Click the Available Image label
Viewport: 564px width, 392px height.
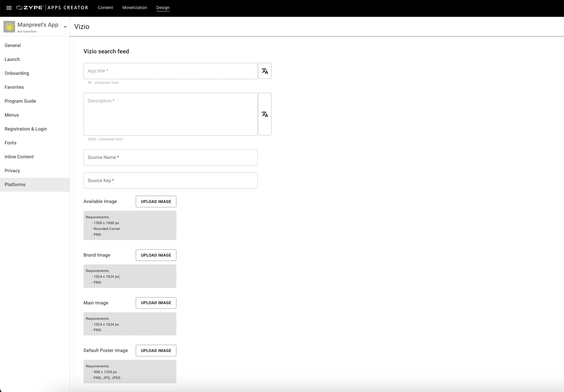[x=100, y=202]
